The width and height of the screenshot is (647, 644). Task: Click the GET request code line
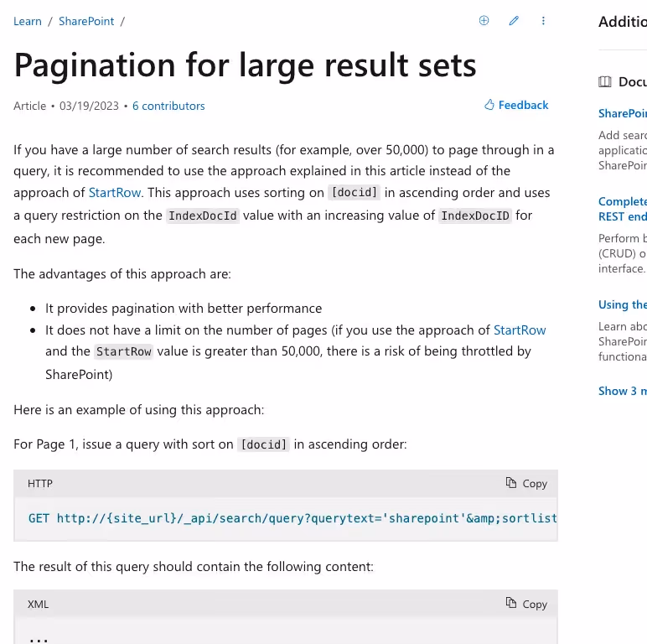point(292,518)
